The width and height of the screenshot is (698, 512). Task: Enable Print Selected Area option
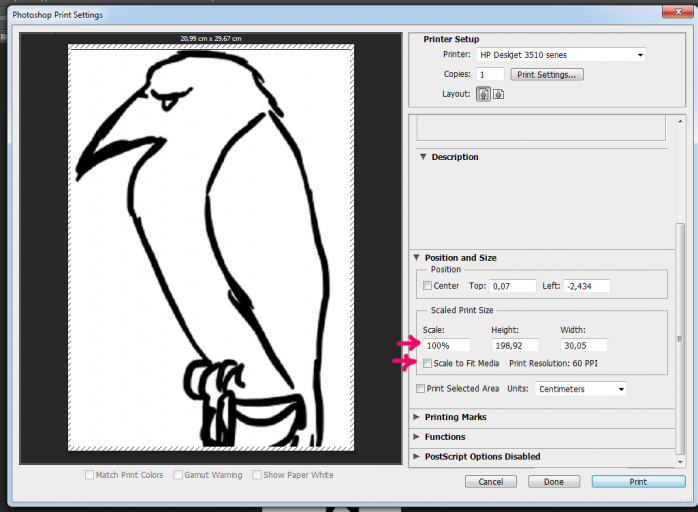pyautogui.click(x=420, y=388)
